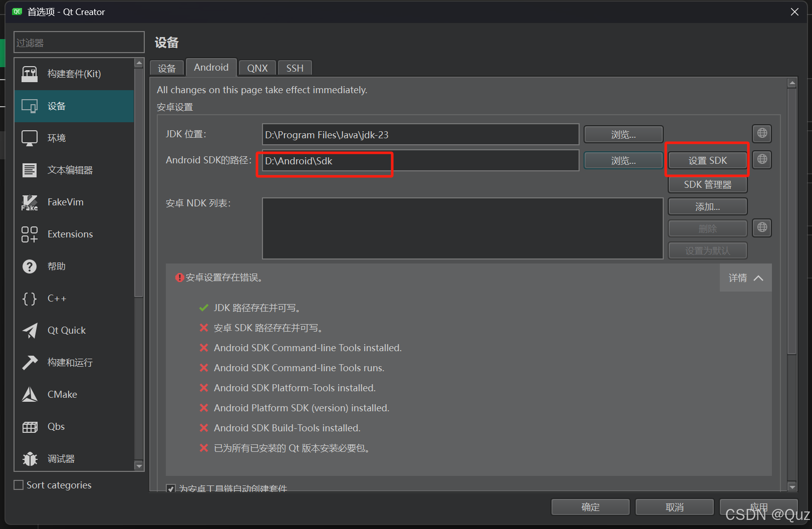Switch to the 设备 tab
812x529 pixels.
tap(167, 68)
